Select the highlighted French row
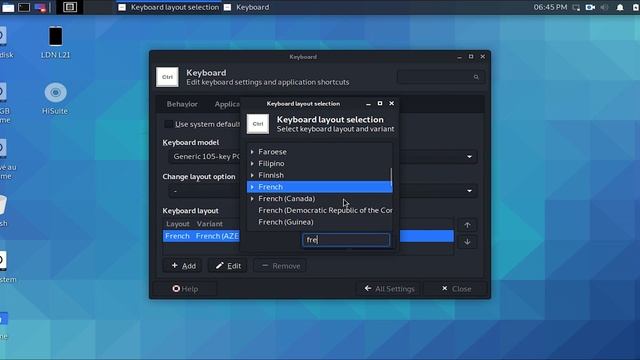This screenshot has height=360, width=640. (320, 187)
